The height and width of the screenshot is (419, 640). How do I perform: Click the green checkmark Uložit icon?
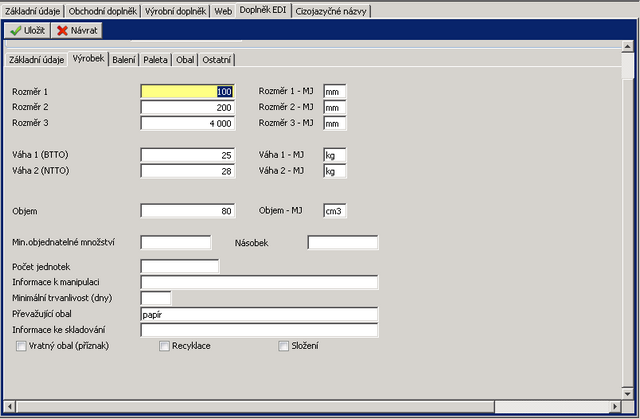16,31
